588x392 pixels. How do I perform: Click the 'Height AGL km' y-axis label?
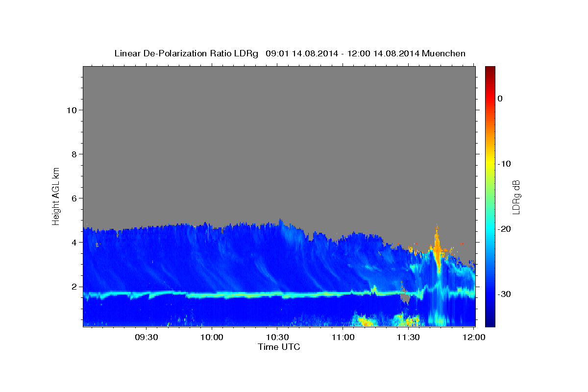(56, 196)
